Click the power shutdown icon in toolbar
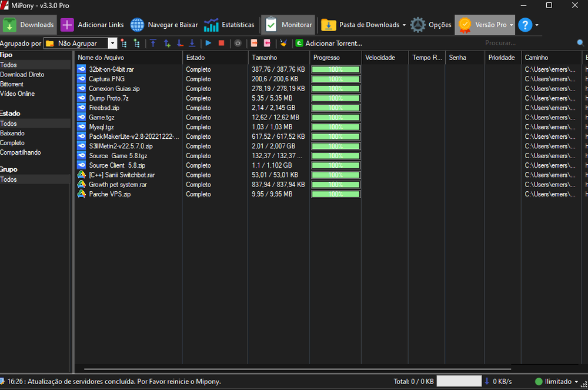The width and height of the screenshot is (588, 390). (x=238, y=43)
